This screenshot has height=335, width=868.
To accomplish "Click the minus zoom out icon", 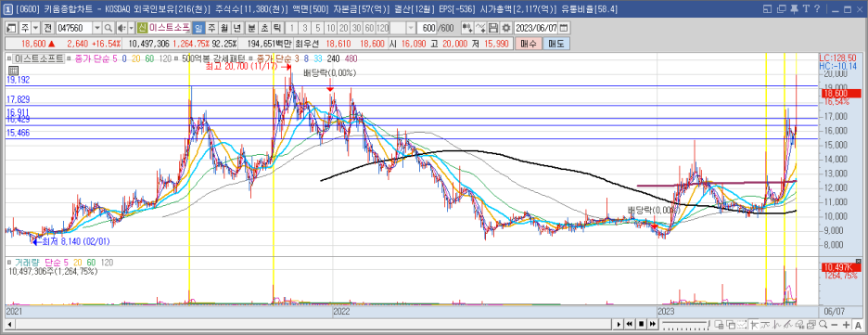I will 835,324.
